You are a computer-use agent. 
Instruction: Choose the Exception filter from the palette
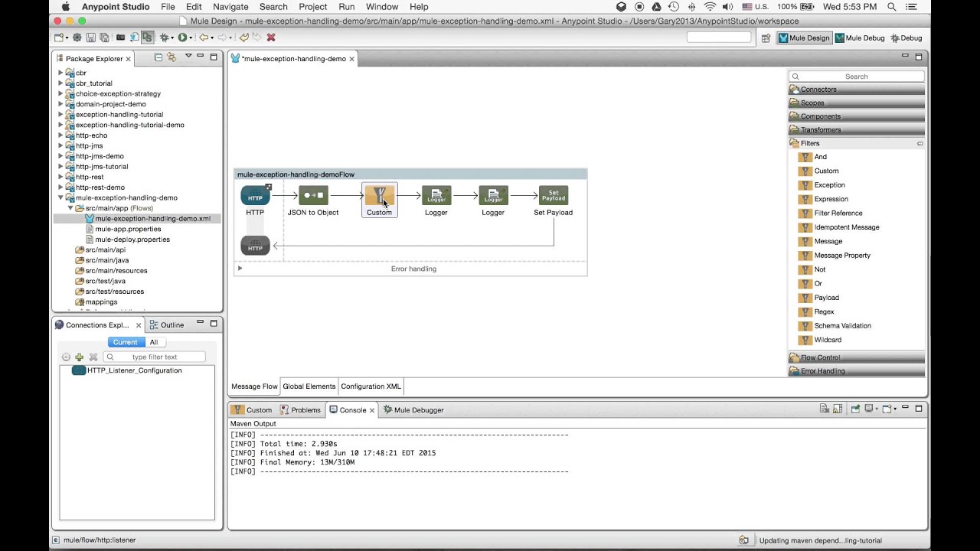point(829,184)
